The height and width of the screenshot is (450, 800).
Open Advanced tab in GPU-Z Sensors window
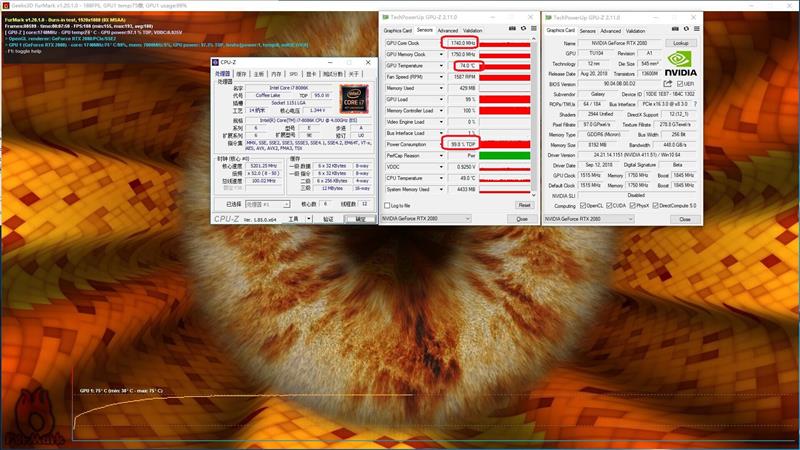click(447, 31)
